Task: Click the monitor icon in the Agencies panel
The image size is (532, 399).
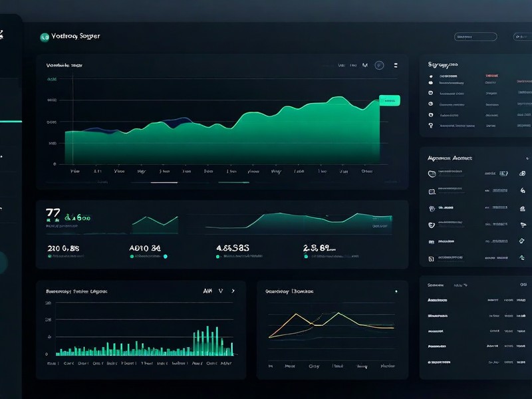Action: 432,191
